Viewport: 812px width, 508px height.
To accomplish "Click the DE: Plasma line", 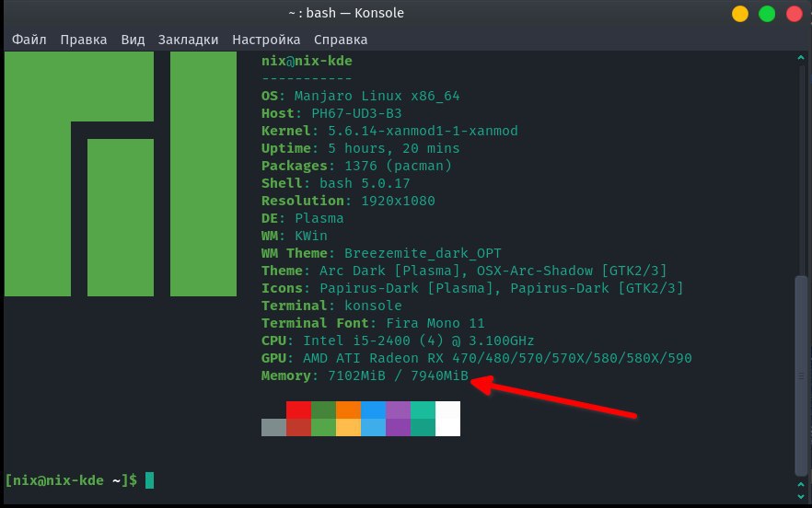I will tap(302, 218).
